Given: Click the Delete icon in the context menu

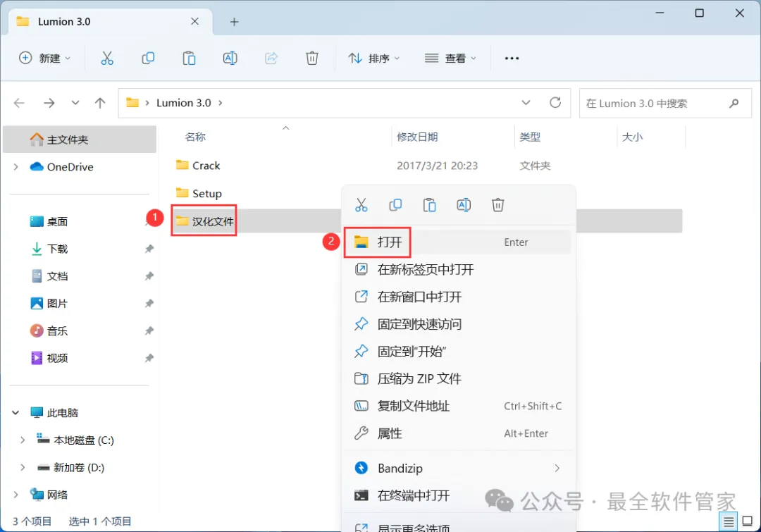Looking at the screenshot, I should tap(498, 205).
